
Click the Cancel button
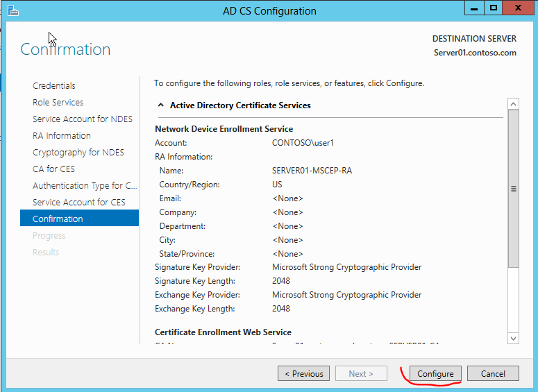493,373
